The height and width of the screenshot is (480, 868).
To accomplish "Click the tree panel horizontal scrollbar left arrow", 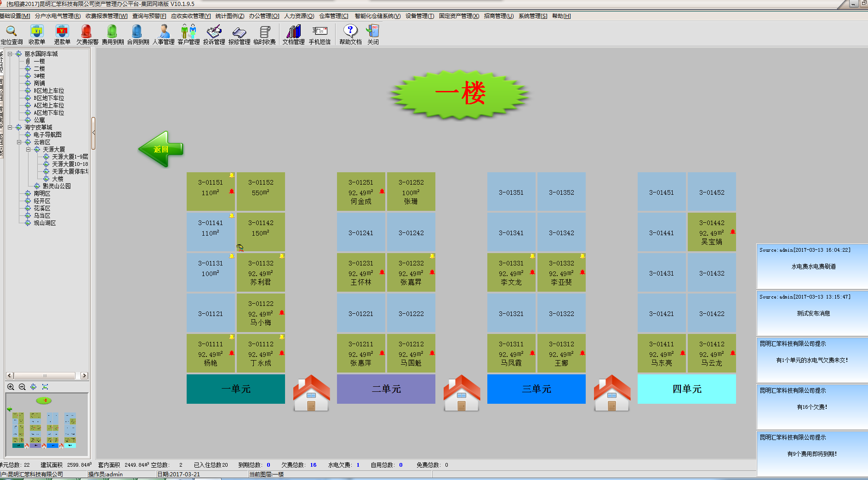I will (10, 376).
